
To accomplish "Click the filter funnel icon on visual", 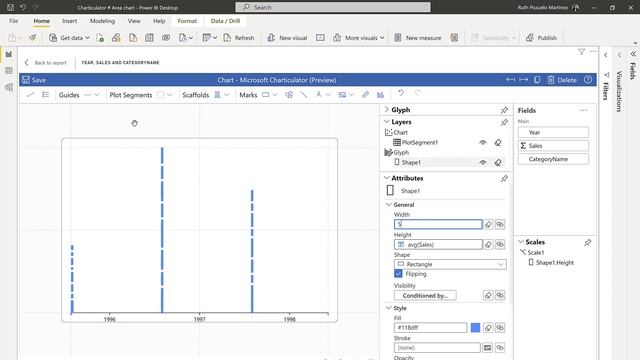I will [581, 52].
